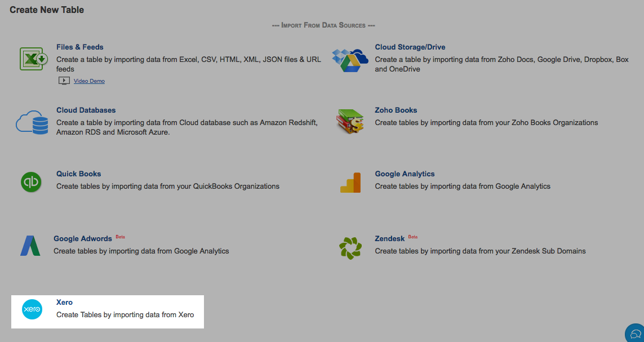Click the text about Zendesk Sub Domains
644x342 pixels.
point(480,251)
